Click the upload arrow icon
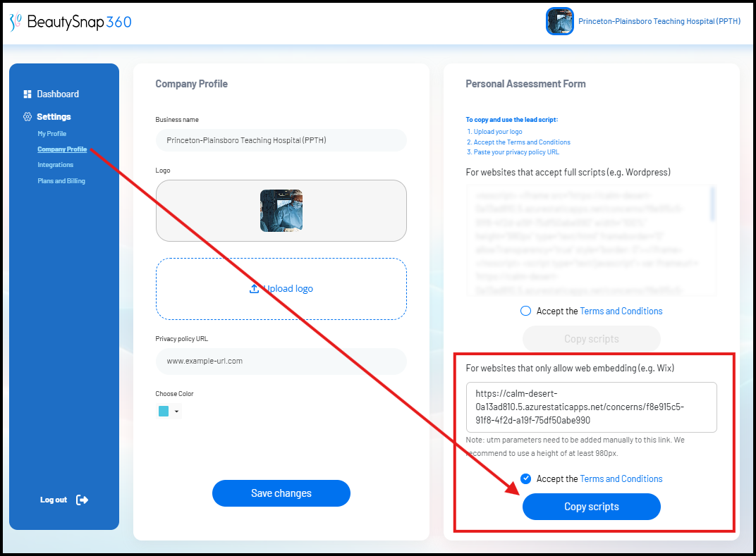This screenshot has height=556, width=756. tap(254, 289)
